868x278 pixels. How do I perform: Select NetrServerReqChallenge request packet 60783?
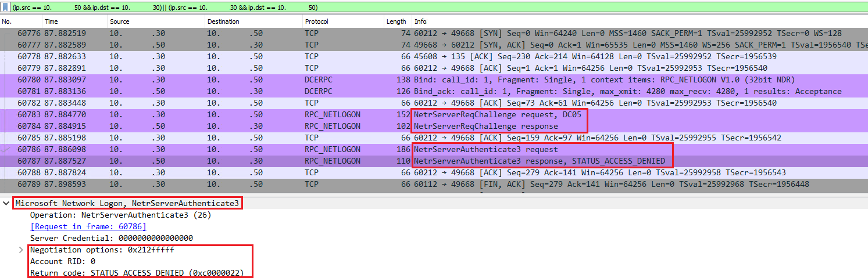tap(434, 114)
